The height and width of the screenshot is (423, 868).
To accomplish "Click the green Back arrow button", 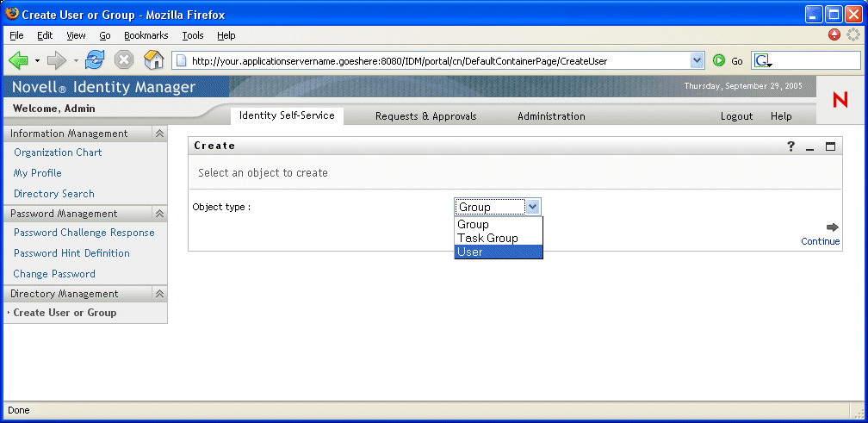I will [18, 60].
